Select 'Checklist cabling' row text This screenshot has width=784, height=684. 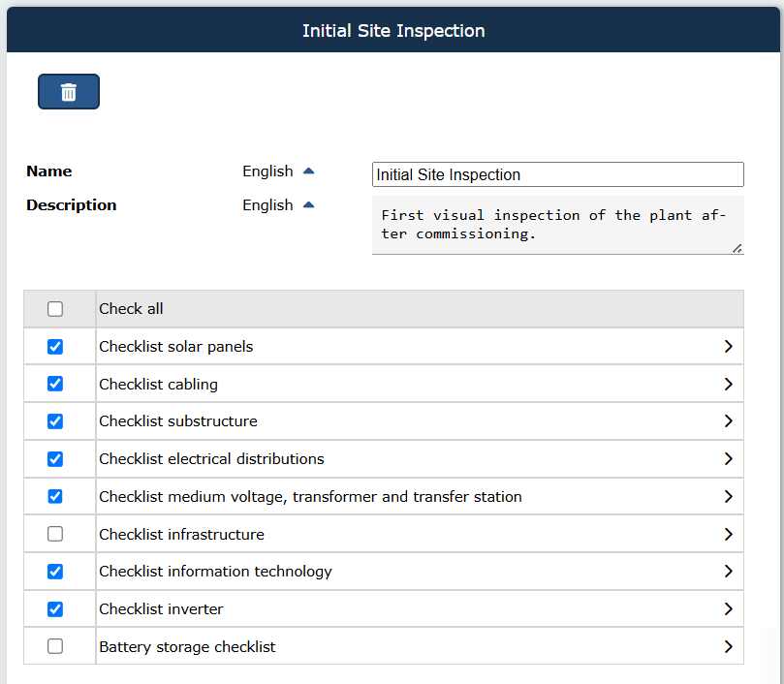(159, 384)
